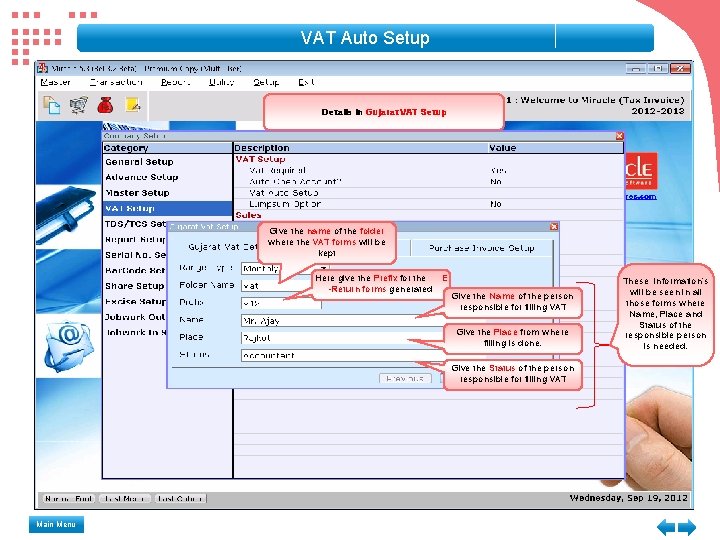Click the website link under Miracle logo
The width and height of the screenshot is (720, 540).
pos(641,197)
